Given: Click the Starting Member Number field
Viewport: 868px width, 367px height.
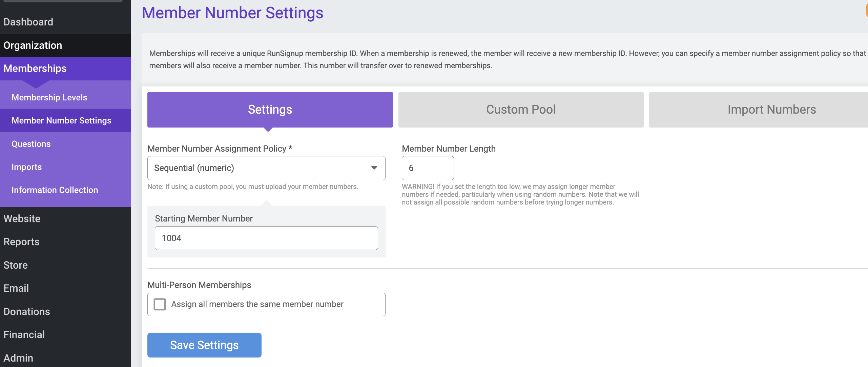Looking at the screenshot, I should (266, 238).
